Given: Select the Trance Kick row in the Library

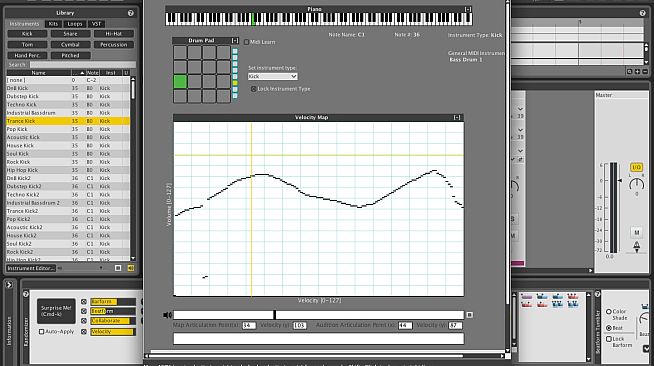Looking at the screenshot, I should click(68, 121).
